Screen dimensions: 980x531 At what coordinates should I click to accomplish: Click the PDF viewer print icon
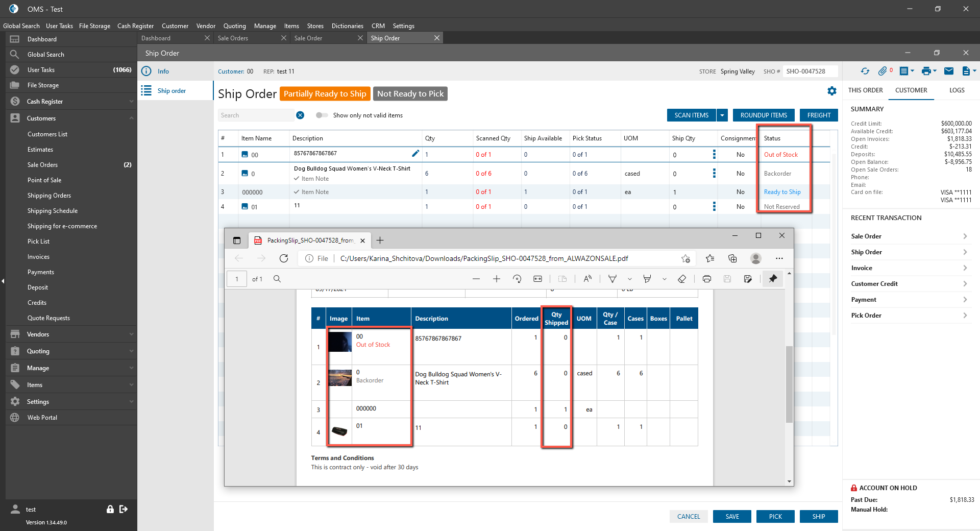[x=707, y=279]
